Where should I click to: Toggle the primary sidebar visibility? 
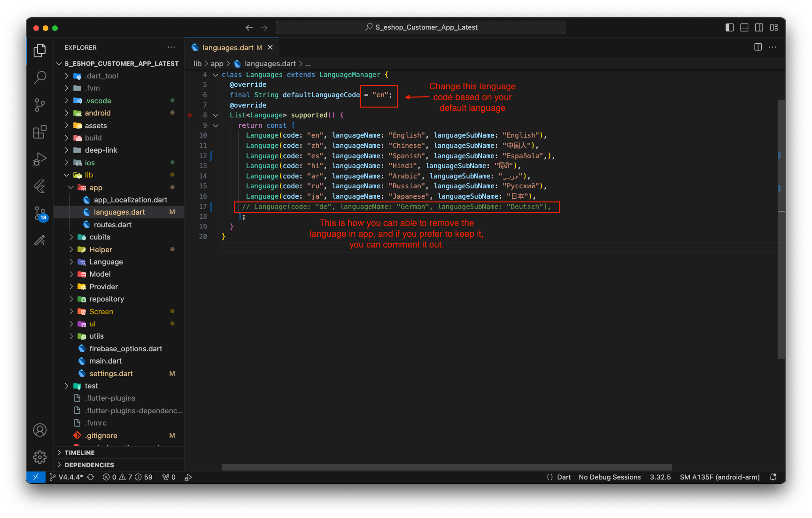729,28
